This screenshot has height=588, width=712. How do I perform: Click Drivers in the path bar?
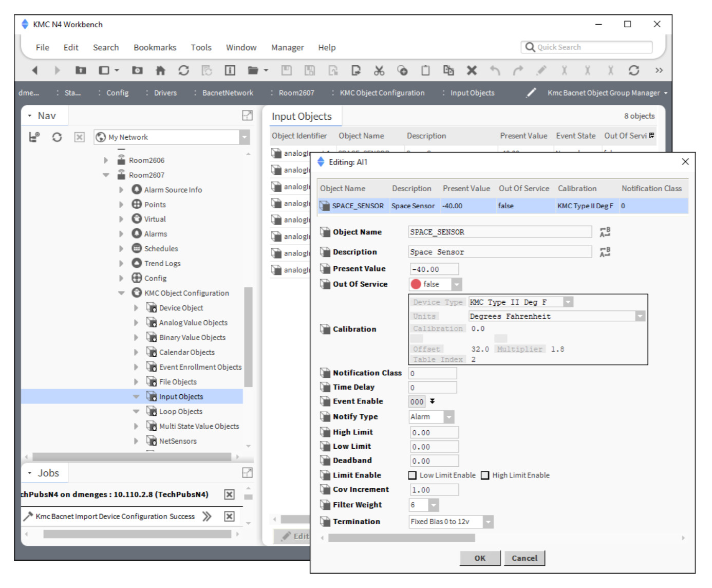[x=165, y=93]
